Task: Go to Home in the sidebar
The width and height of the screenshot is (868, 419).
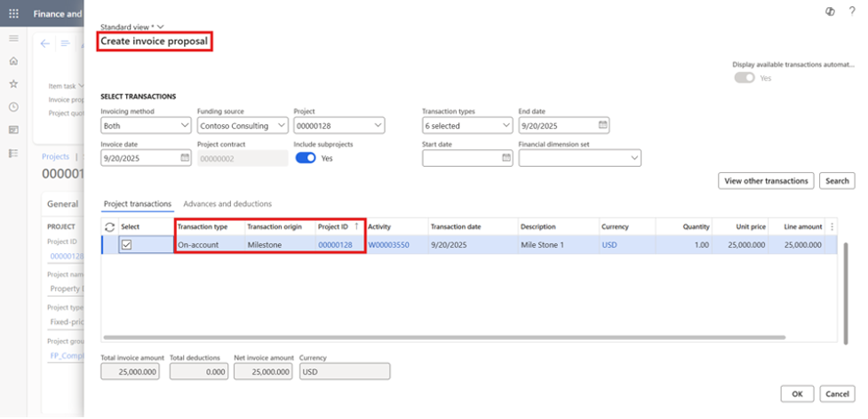Action: tap(14, 60)
